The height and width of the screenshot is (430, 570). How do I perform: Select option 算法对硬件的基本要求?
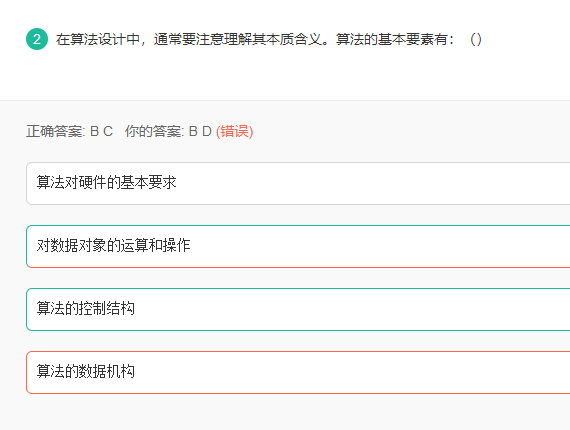[x=298, y=183]
